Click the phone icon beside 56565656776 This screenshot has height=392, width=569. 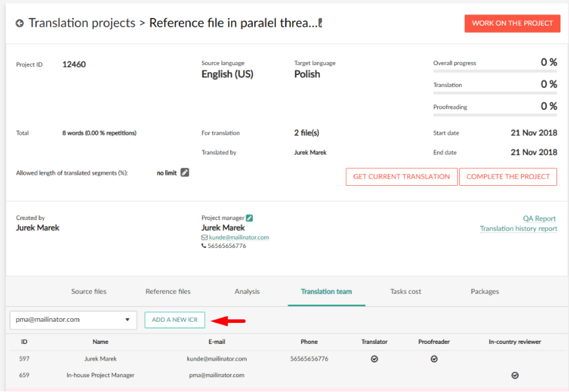point(204,246)
